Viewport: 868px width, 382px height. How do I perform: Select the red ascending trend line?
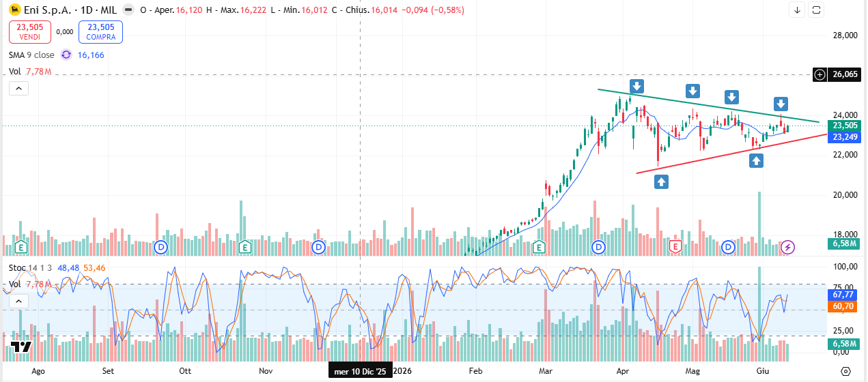click(731, 153)
